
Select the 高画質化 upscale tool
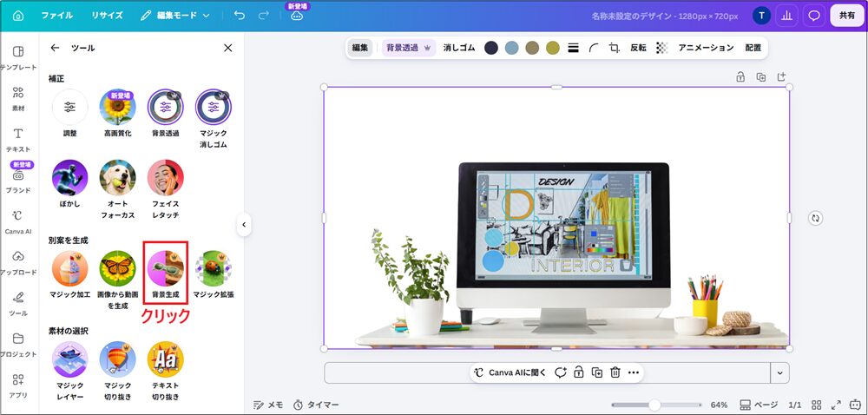point(118,114)
